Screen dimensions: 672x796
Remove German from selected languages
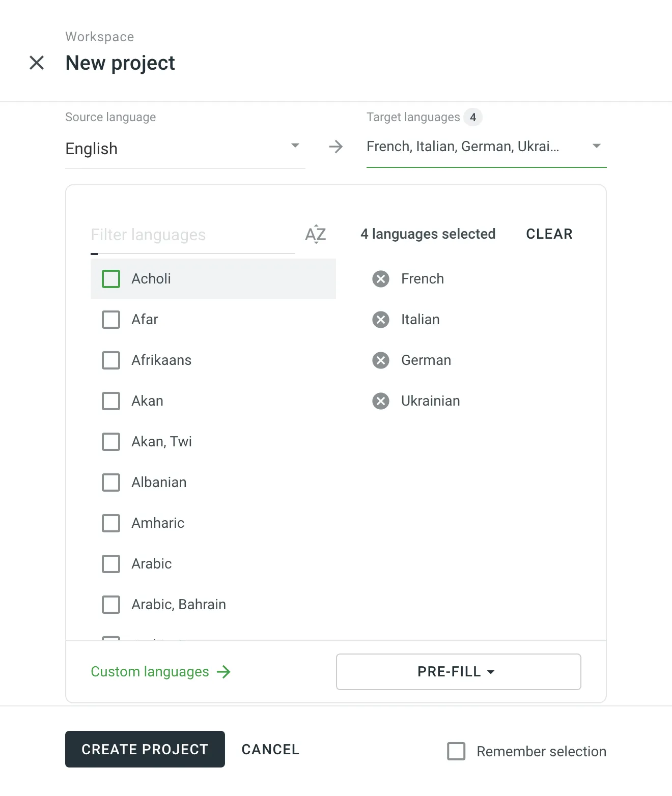[380, 360]
